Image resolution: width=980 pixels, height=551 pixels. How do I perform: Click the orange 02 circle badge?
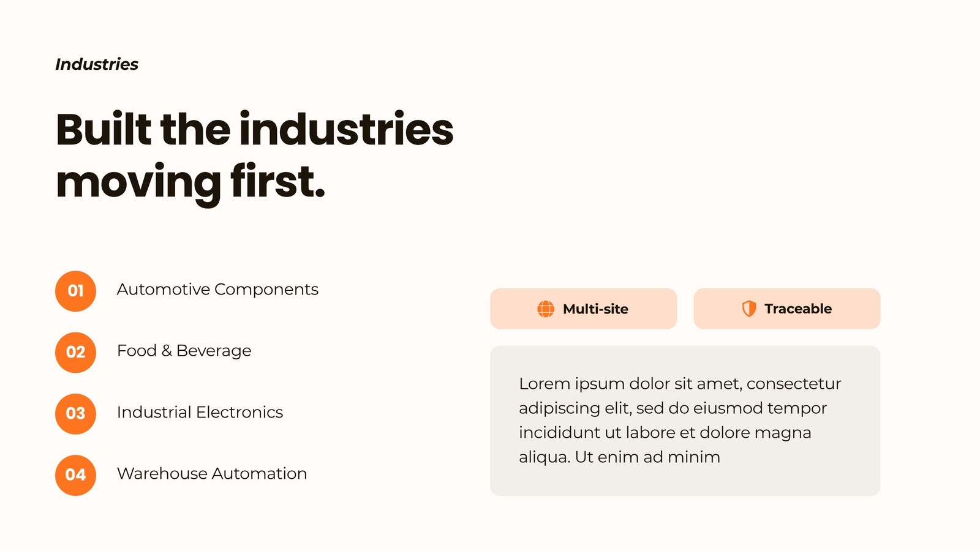pos(75,353)
